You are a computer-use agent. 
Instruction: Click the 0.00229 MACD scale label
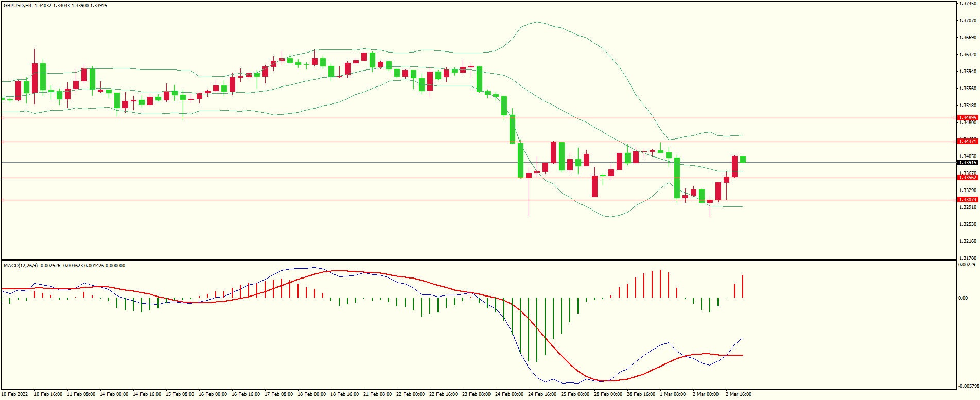coord(967,265)
